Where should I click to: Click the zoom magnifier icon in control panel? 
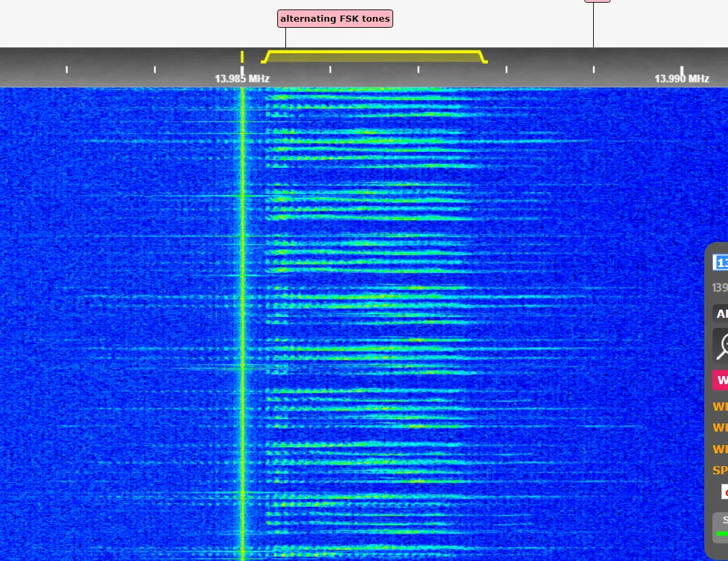pos(721,346)
